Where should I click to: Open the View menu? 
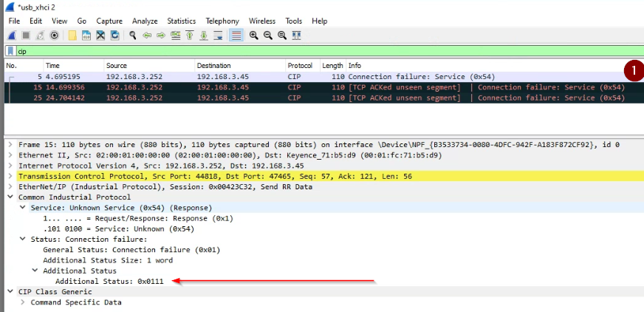(x=60, y=21)
